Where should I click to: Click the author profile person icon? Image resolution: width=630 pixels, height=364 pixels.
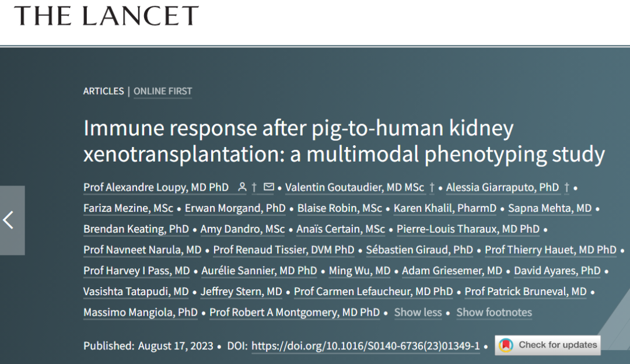[242, 187]
